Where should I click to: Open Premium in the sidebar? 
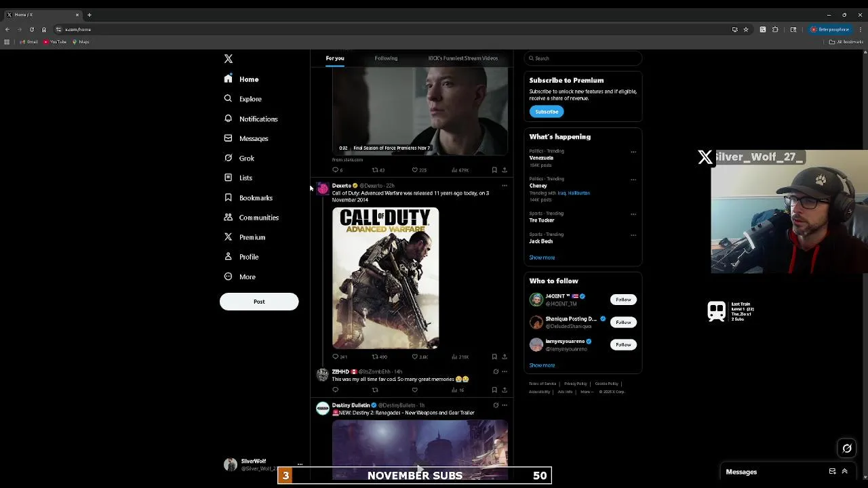[x=245, y=237]
